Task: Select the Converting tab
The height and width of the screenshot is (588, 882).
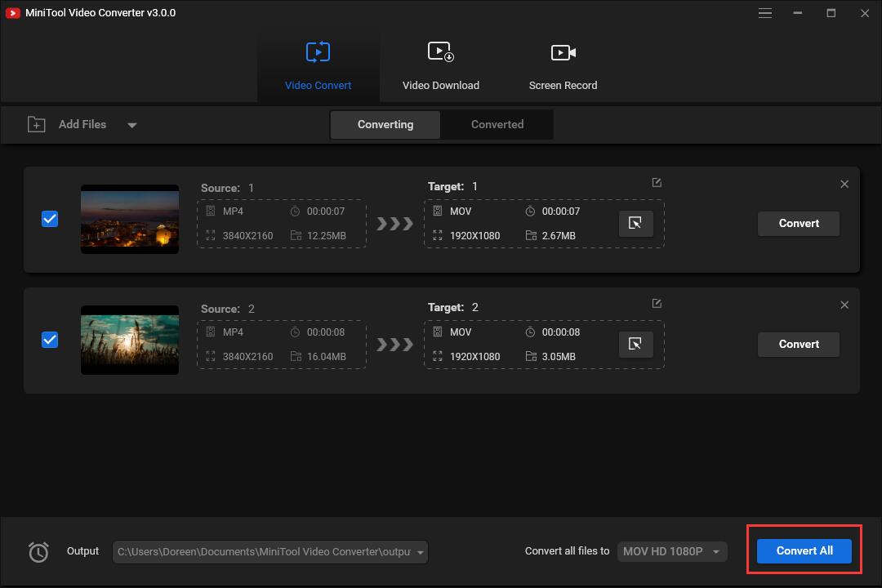Action: 385,124
